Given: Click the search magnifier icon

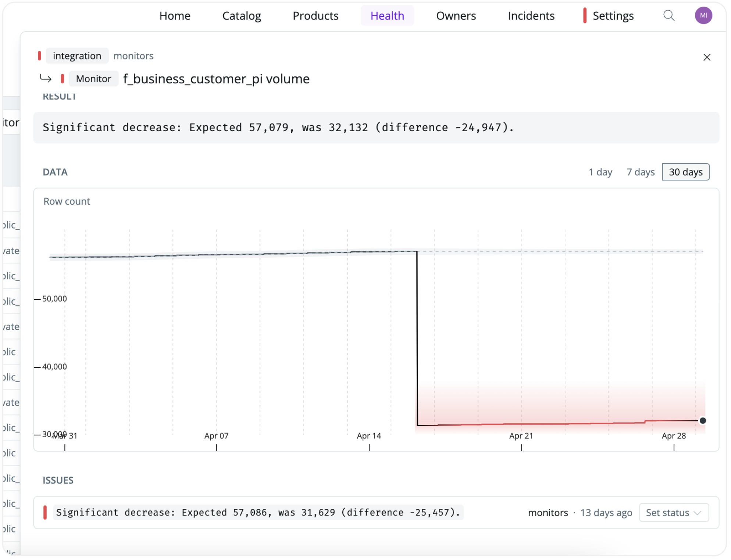Looking at the screenshot, I should [668, 16].
